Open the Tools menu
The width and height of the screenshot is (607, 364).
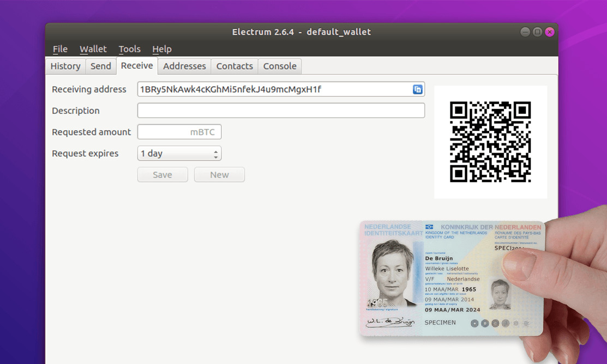129,49
